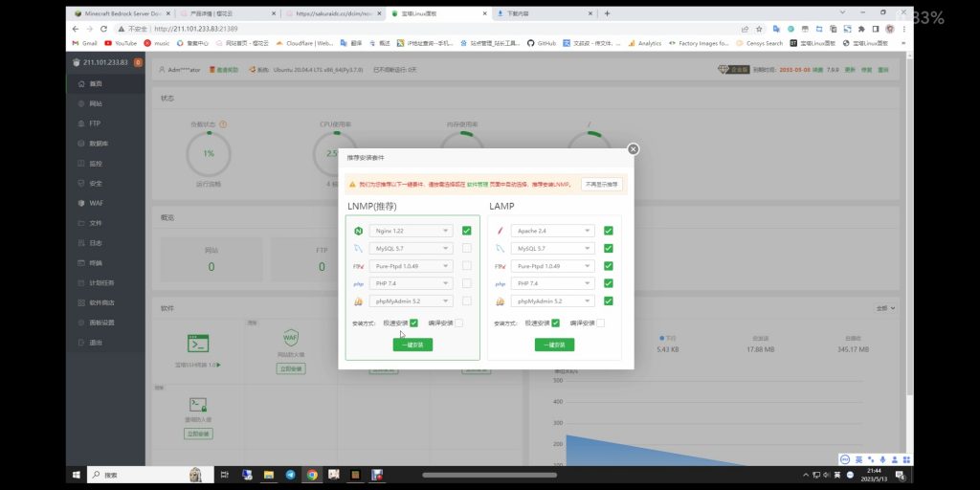Click the SSH terminal icon in software panel
The height and width of the screenshot is (490, 980).
tap(198, 344)
